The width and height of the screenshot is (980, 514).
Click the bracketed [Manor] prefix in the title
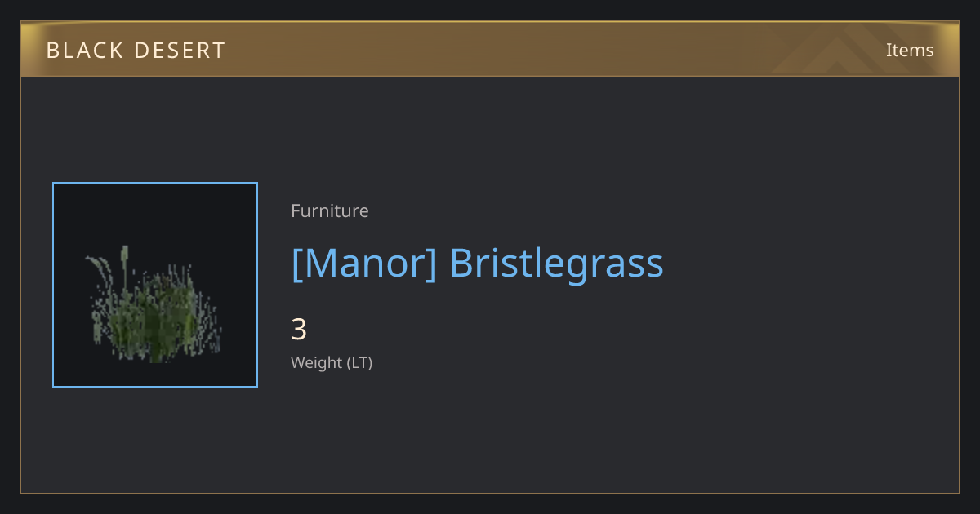pos(364,263)
